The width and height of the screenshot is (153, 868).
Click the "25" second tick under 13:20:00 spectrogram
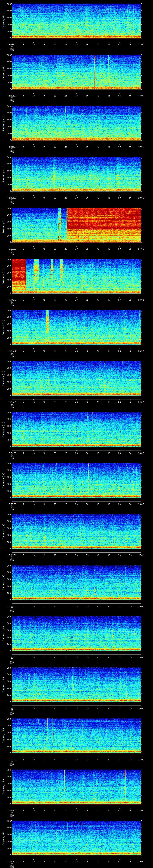coord(66,249)
